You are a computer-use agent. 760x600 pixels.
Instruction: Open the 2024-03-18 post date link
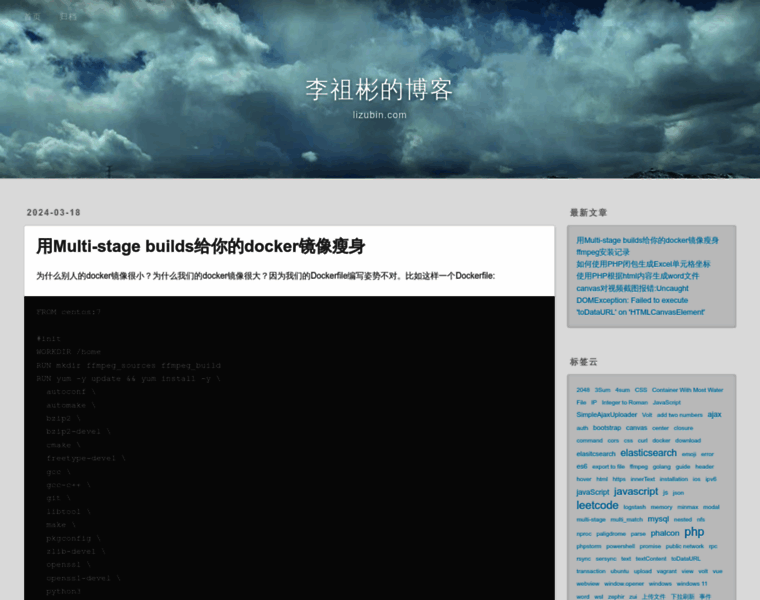(x=53, y=212)
